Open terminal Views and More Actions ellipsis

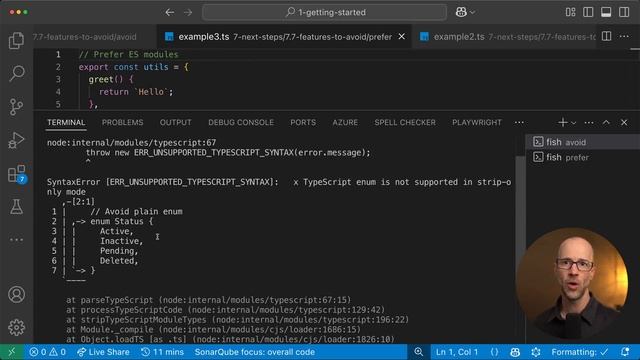click(x=589, y=122)
